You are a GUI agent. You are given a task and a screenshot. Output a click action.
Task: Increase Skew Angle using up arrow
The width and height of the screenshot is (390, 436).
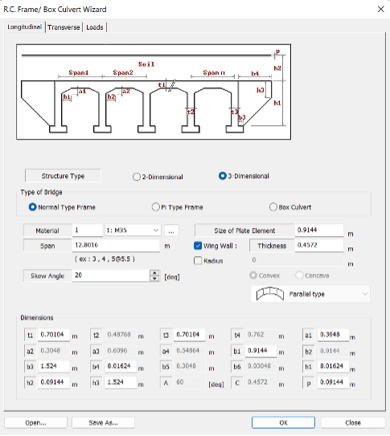(x=154, y=273)
